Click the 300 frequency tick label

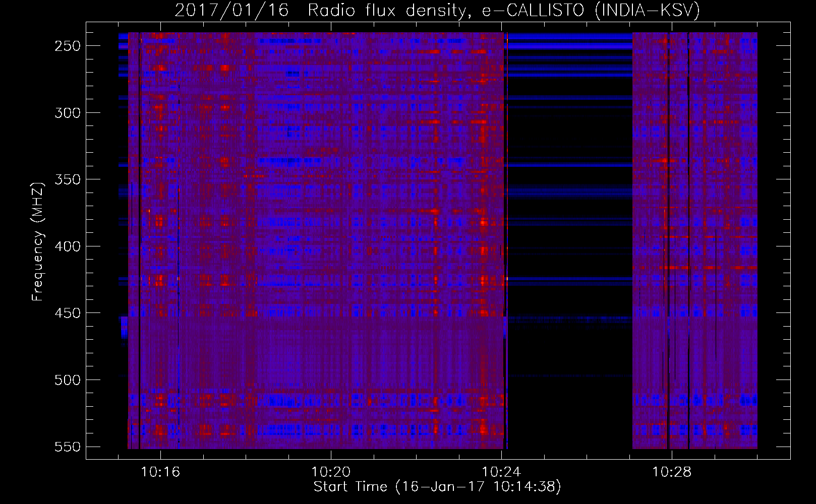click(x=68, y=113)
